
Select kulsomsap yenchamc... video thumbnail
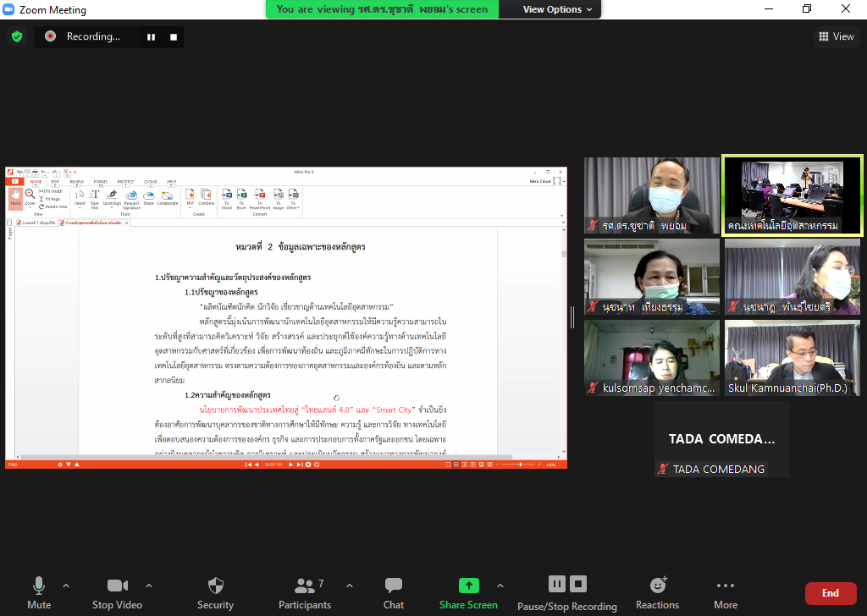(652, 357)
